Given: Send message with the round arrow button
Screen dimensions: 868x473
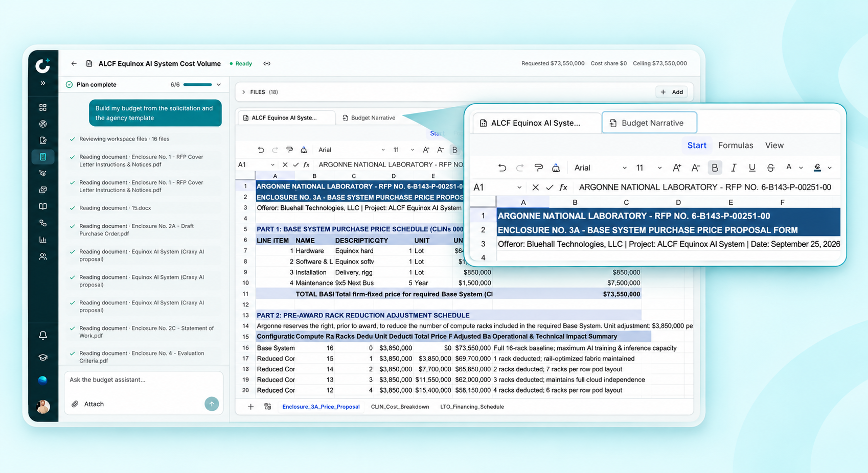Looking at the screenshot, I should coord(212,404).
